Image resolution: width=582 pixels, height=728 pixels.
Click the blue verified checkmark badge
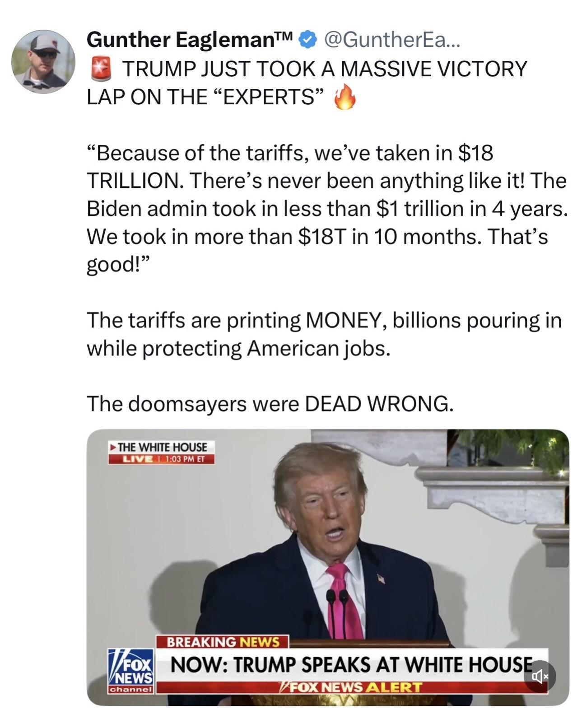point(308,40)
